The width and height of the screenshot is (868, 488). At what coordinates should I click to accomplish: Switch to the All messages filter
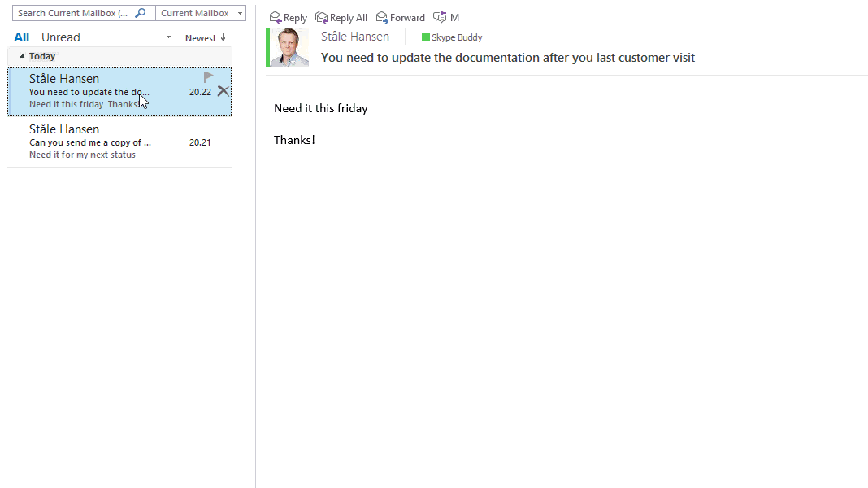click(x=22, y=37)
